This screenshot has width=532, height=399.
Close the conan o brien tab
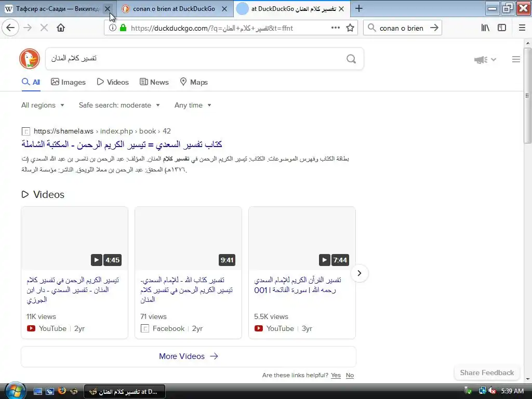click(x=224, y=9)
